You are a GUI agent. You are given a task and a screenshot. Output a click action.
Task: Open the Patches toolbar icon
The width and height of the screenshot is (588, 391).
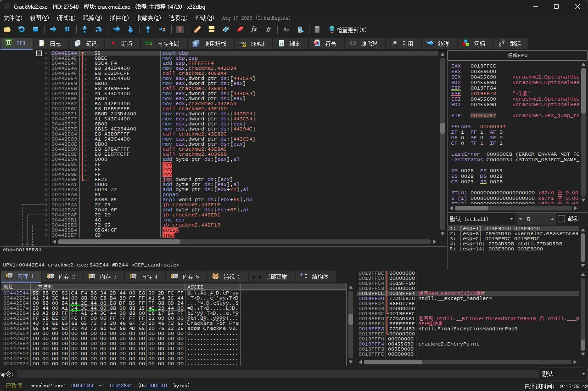197,29
